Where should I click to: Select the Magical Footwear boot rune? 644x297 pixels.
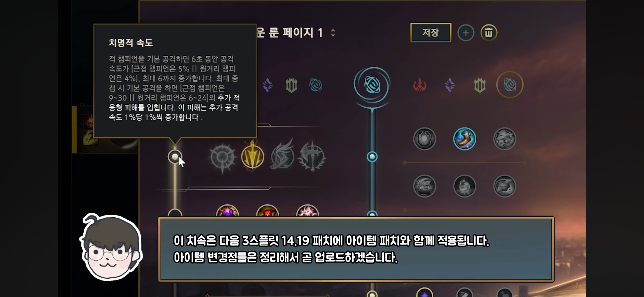[464, 139]
